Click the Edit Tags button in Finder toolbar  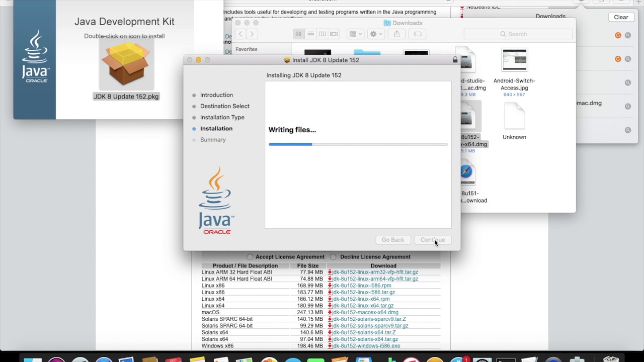point(417,34)
